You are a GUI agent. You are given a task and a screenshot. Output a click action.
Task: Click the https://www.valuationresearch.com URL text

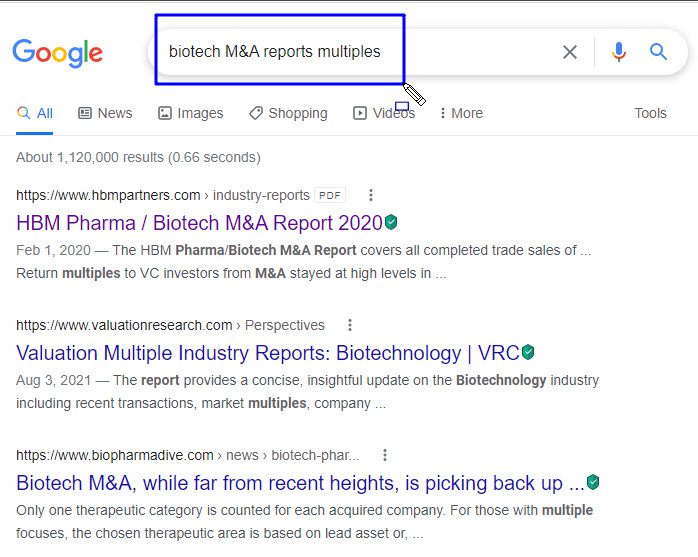click(124, 325)
